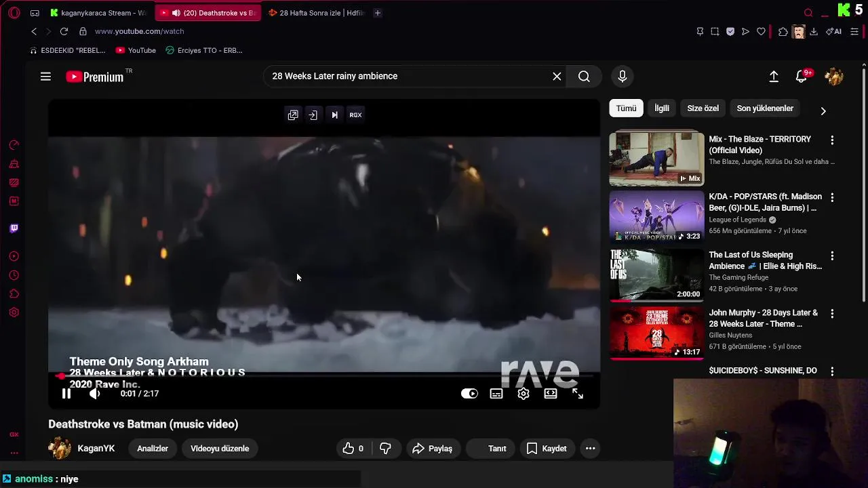Save video with Kaydet

click(x=547, y=449)
